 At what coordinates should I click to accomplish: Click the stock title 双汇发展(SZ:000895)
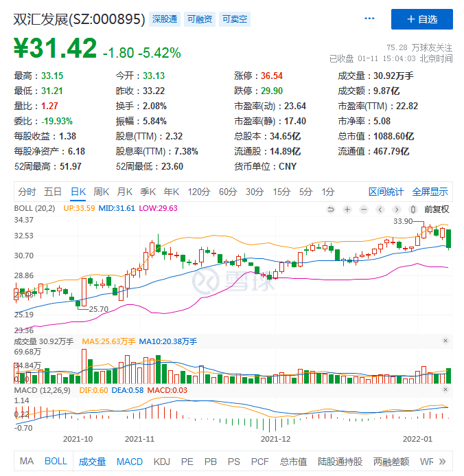point(80,19)
